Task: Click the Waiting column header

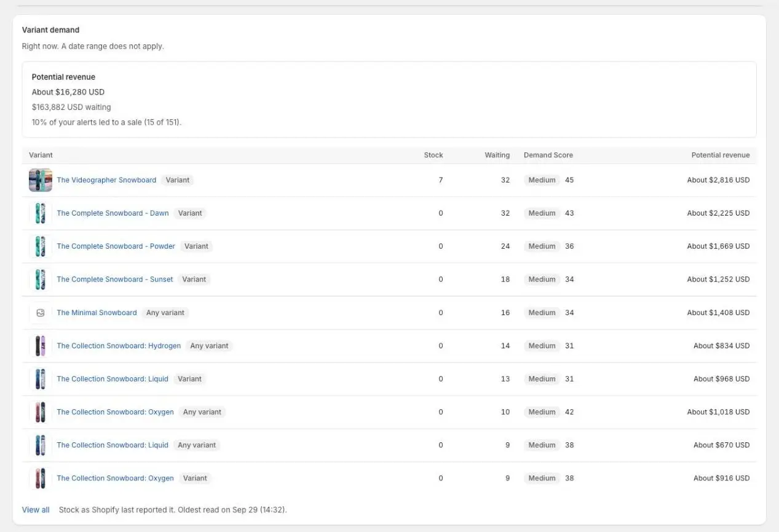Action: 497,155
